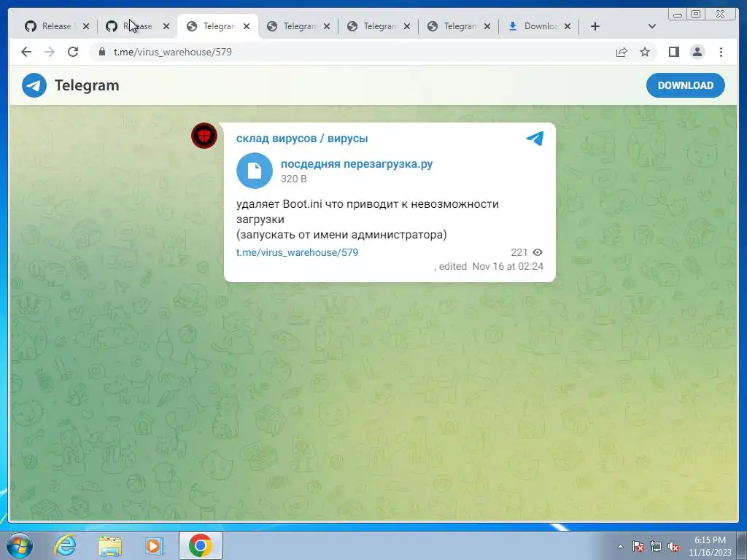Launch Internet Explorer from taskbar
747x560 pixels.
(65, 545)
